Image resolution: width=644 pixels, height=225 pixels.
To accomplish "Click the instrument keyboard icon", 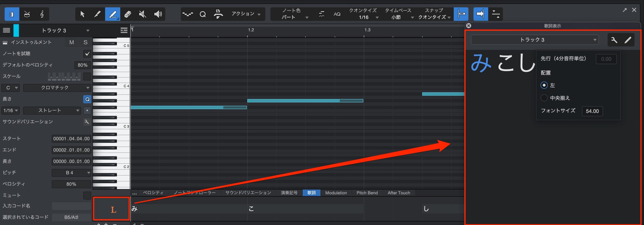I will 5,42.
